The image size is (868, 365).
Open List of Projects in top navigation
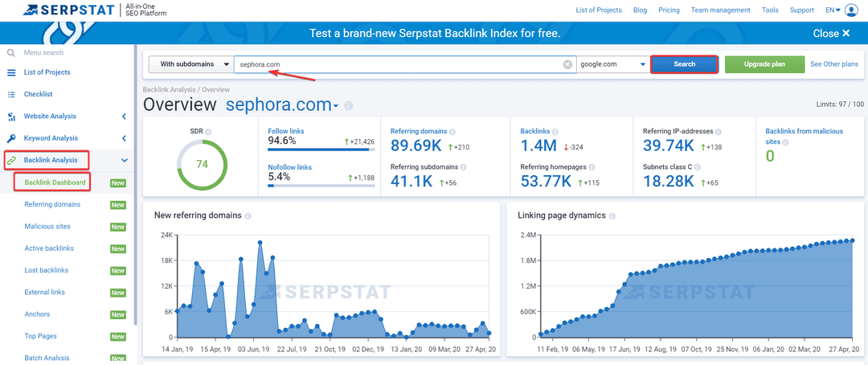point(599,10)
